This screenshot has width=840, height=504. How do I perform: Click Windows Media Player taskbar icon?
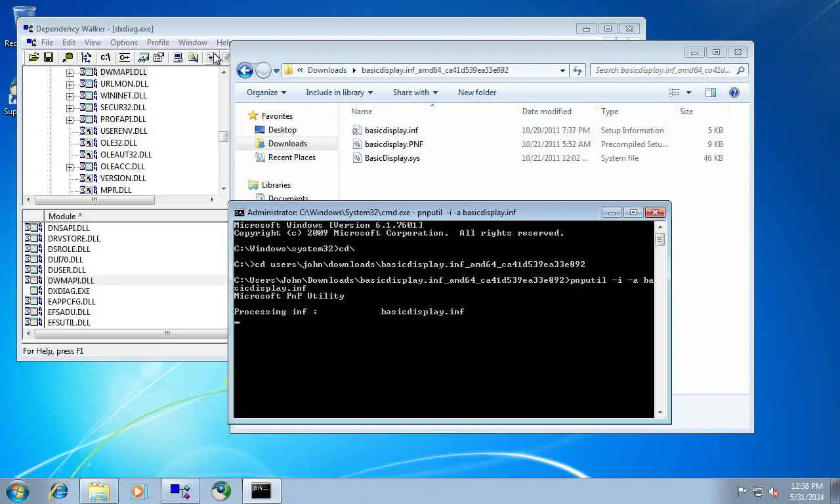click(139, 490)
